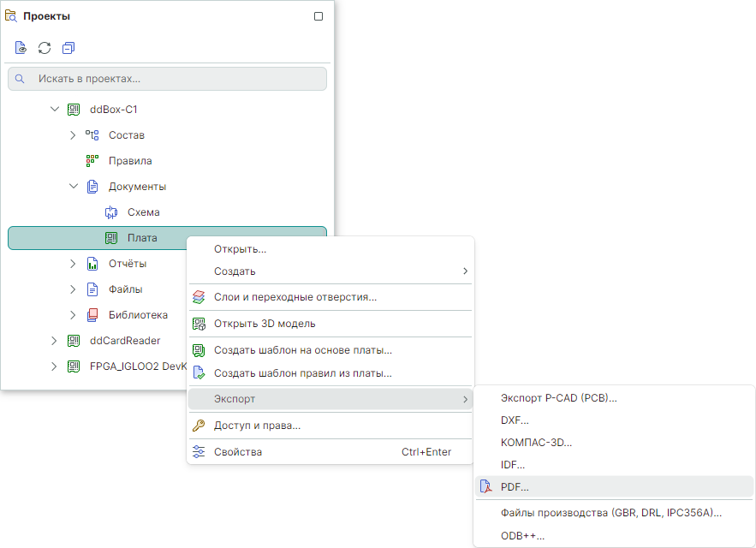Click the key icon for Доступ и права
756x548 pixels.
pos(199,426)
